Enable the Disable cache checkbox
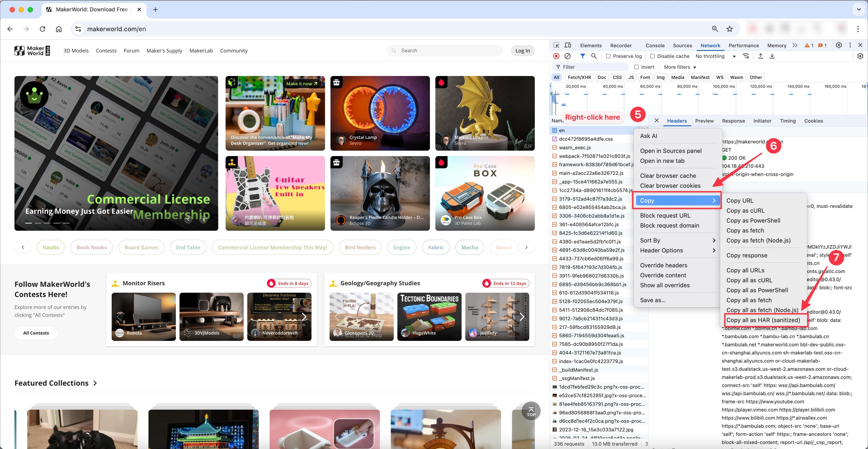Screen dimensions: 868x449 pyautogui.click(x=652, y=56)
